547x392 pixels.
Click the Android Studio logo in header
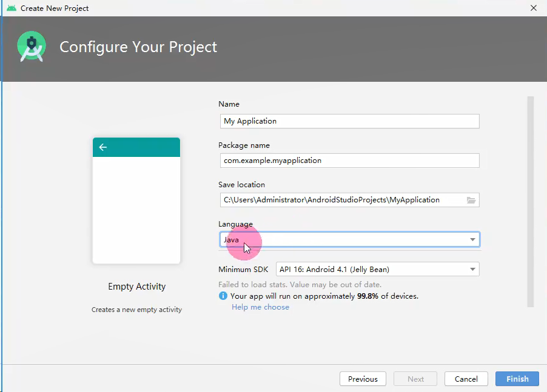(32, 46)
